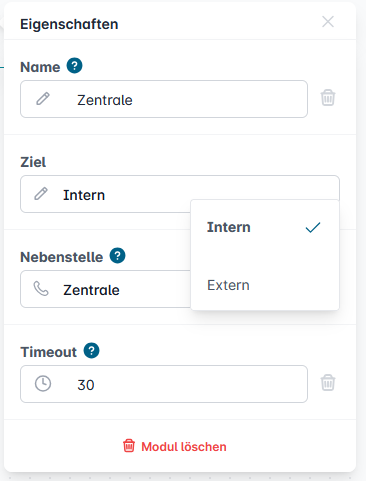Click the help icon next to Name
The image size is (366, 481).
point(74,66)
